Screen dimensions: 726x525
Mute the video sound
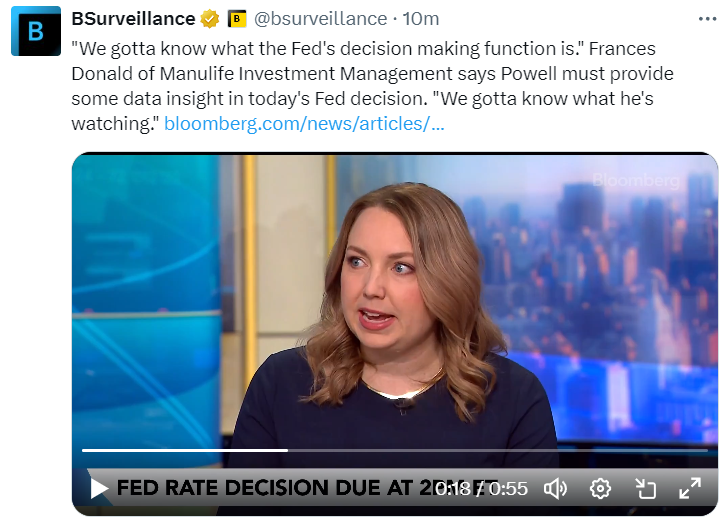coord(555,488)
